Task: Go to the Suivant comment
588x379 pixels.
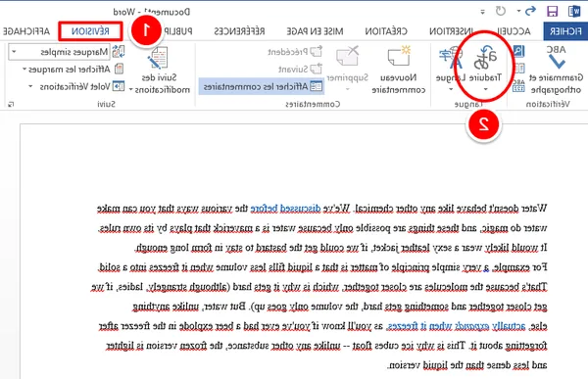Action: click(301, 69)
